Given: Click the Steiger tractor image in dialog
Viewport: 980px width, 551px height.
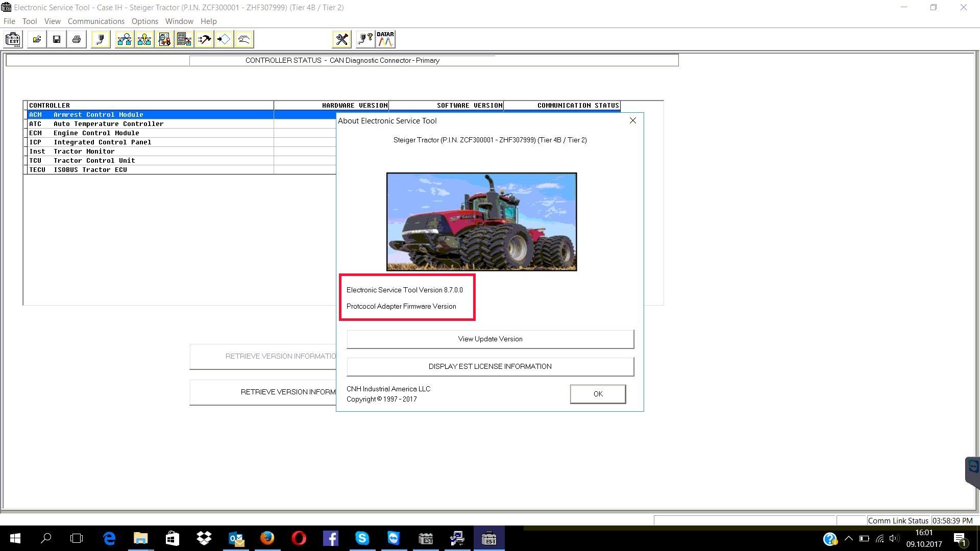Looking at the screenshot, I should (481, 222).
